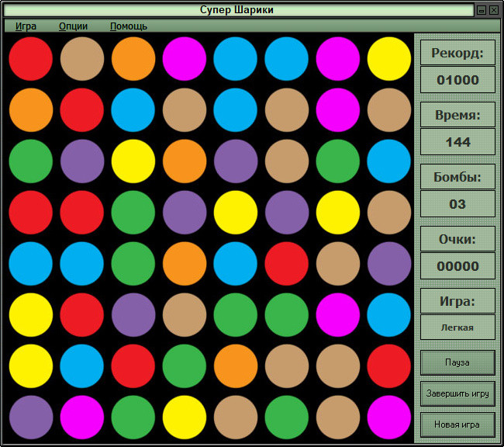Viewport: 504px width, 447px height.
Task: Click the Рекорд: label
Action: click(x=457, y=53)
